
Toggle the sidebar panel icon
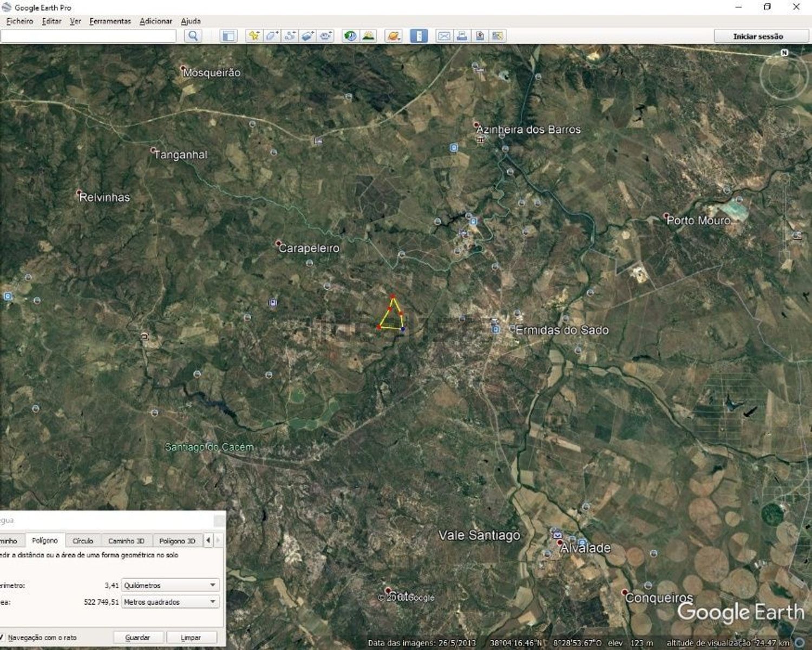click(x=228, y=36)
